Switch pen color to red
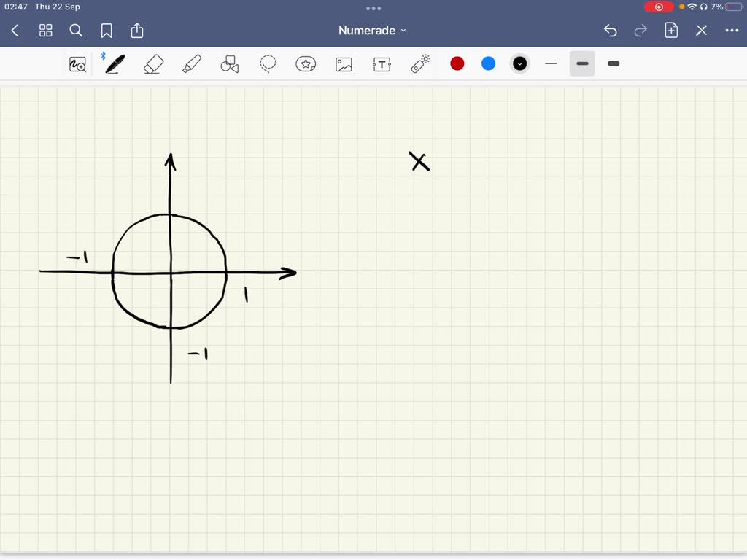 point(457,63)
